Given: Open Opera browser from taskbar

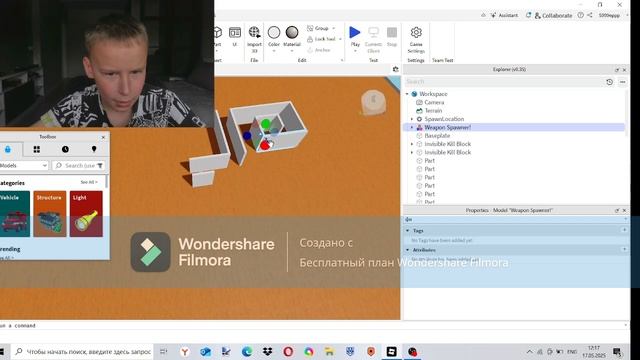Looking at the screenshot, I should click(x=288, y=351).
